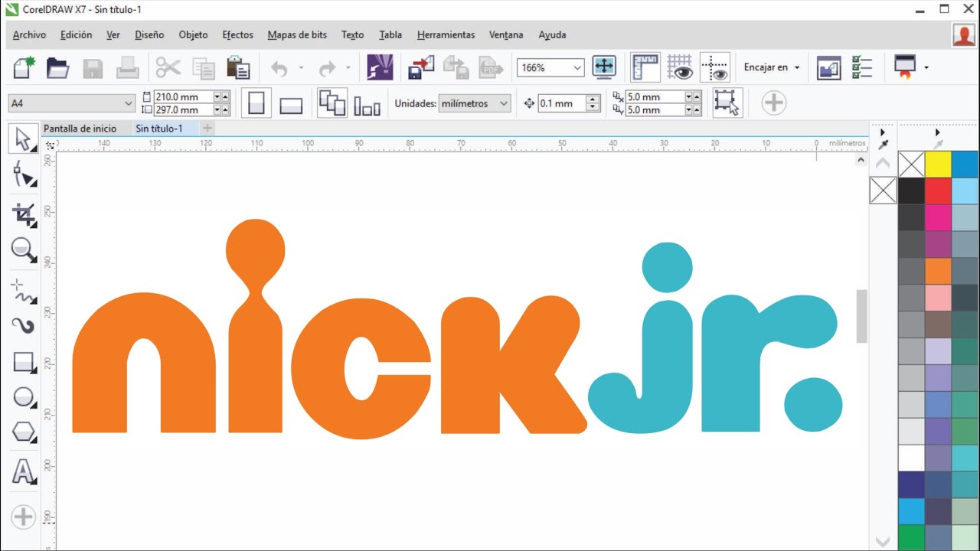
Task: Expand the docker panel arrow
Action: click(882, 132)
